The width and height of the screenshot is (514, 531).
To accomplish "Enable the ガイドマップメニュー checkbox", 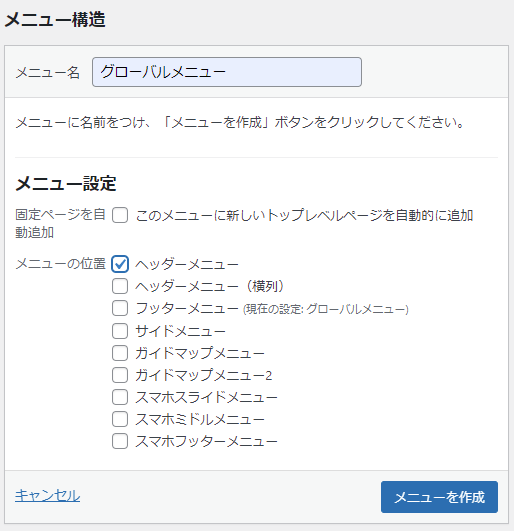I will (120, 353).
